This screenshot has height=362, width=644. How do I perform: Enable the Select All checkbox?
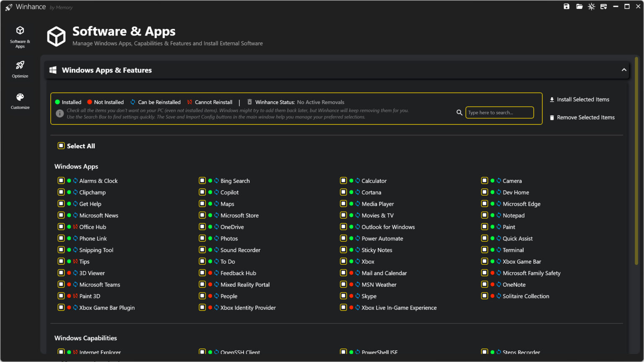click(x=60, y=145)
